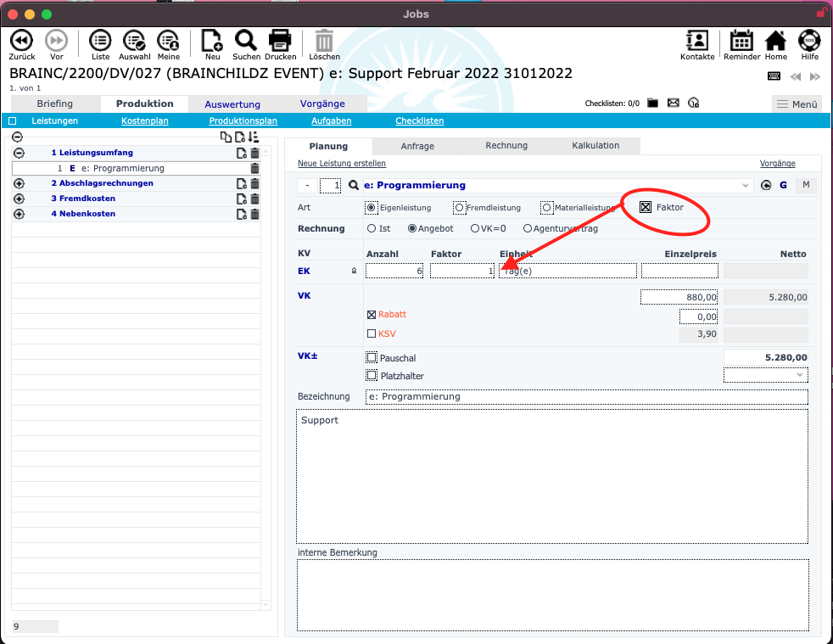833x644 pixels.
Task: Switch to the Auswertung tab
Action: coord(232,104)
